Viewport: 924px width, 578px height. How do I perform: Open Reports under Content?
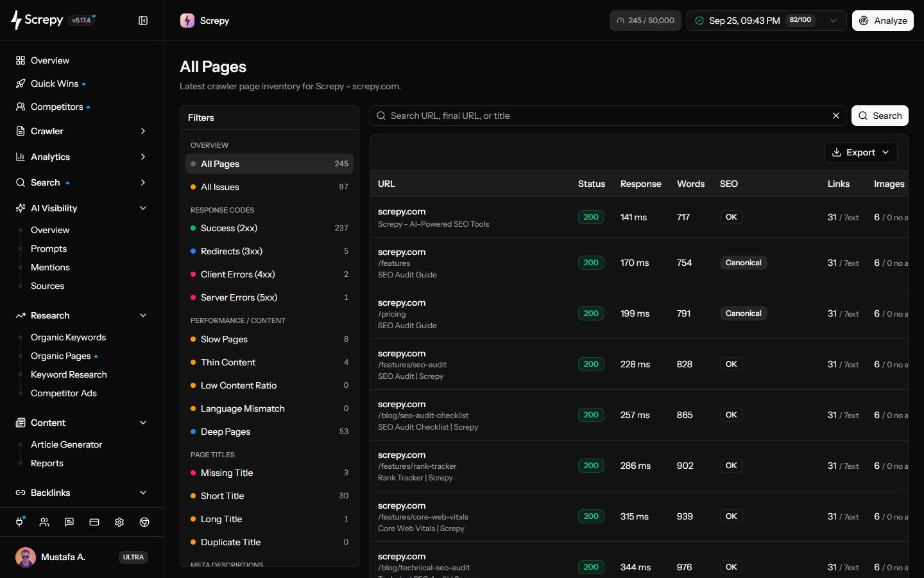click(47, 463)
